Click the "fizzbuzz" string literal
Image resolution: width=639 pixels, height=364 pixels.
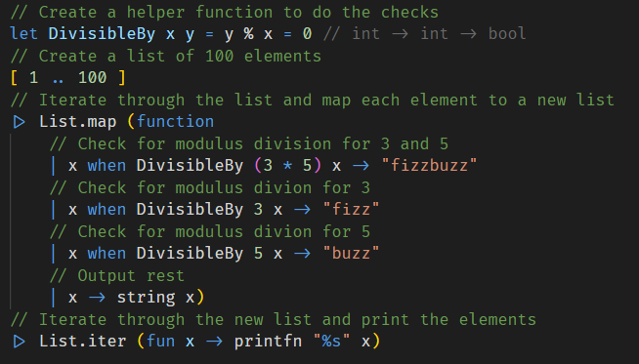click(429, 166)
